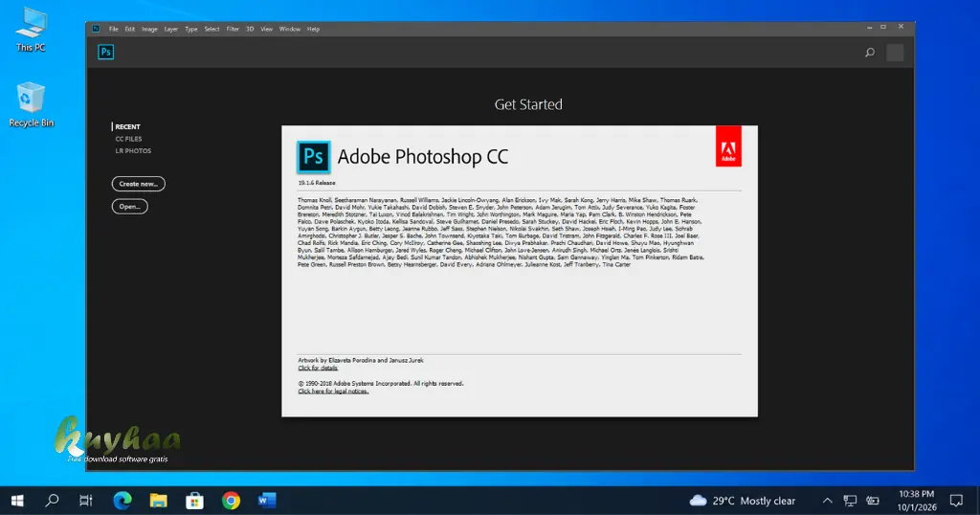The height and width of the screenshot is (515, 980).
Task: Click the Adobe Systems copyright notice text
Action: tap(381, 384)
